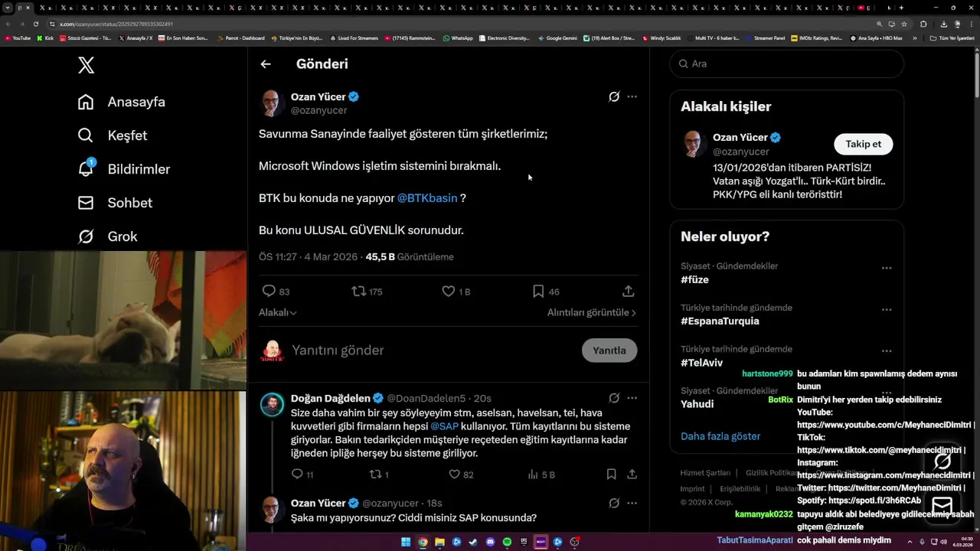The height and width of the screenshot is (551, 980).
Task: Open Spotify from taskbar
Action: [x=507, y=542]
